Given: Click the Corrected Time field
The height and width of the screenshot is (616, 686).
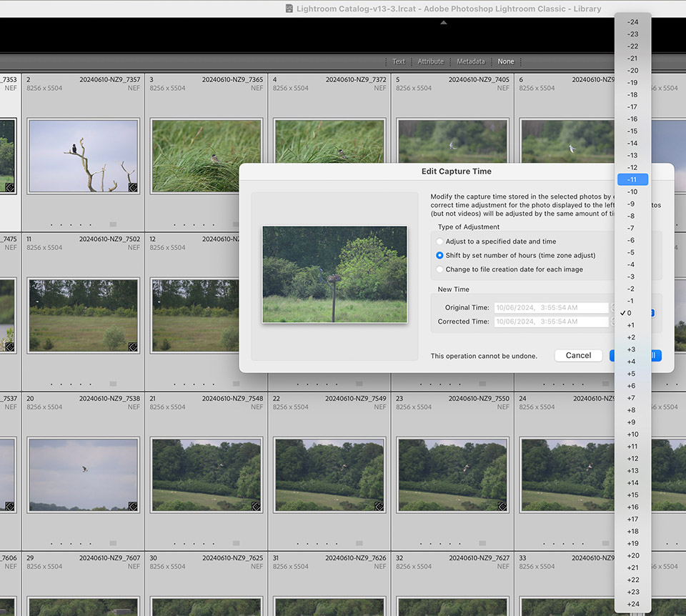Looking at the screenshot, I should 551,322.
